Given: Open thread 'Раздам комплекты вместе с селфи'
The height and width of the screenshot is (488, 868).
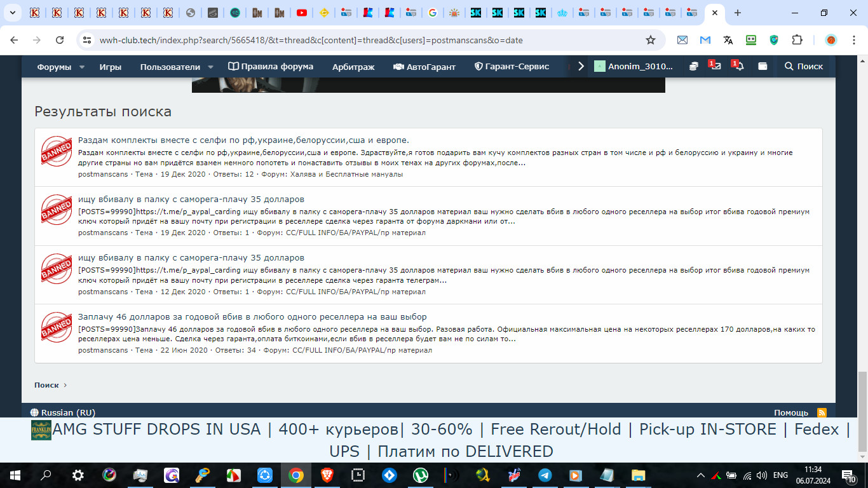Looking at the screenshot, I should click(x=243, y=140).
